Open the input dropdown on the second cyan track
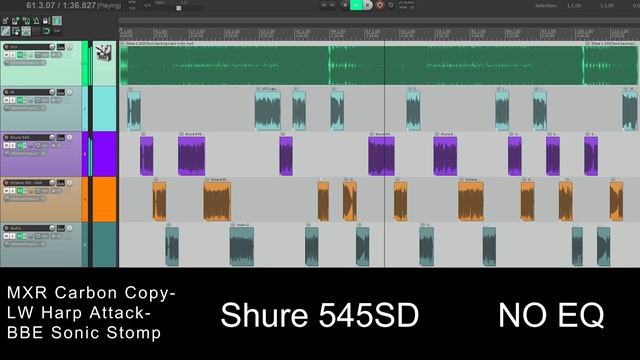The image size is (640, 360). point(25,108)
